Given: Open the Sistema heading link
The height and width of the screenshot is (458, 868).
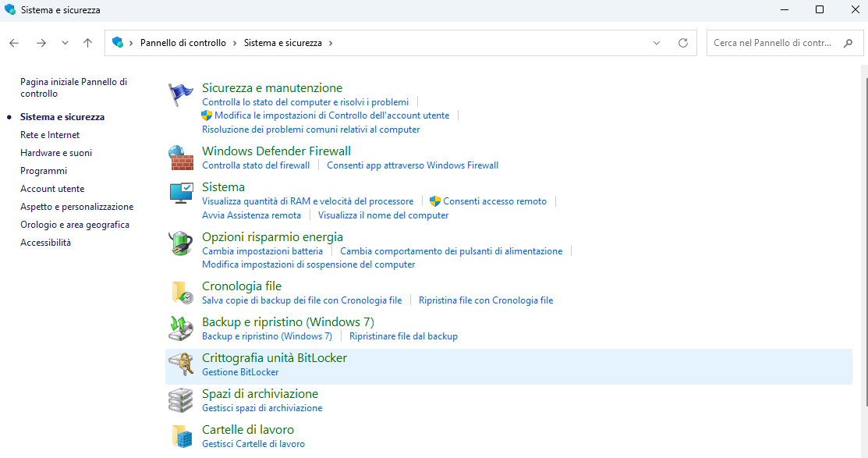Looking at the screenshot, I should [223, 186].
